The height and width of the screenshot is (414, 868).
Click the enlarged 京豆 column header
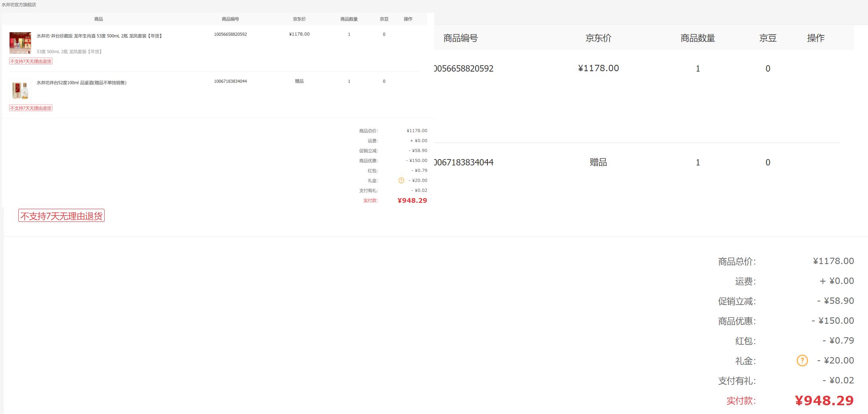pos(768,38)
